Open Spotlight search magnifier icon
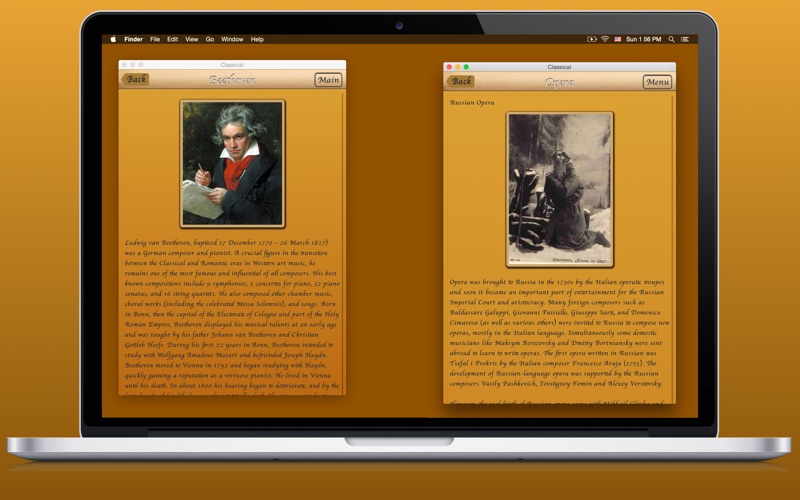 [x=671, y=39]
